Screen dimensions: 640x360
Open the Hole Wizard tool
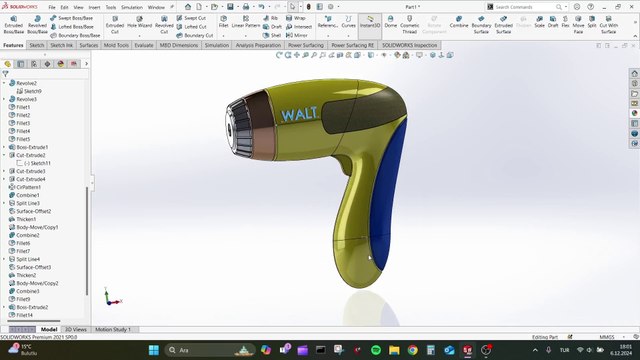click(139, 22)
